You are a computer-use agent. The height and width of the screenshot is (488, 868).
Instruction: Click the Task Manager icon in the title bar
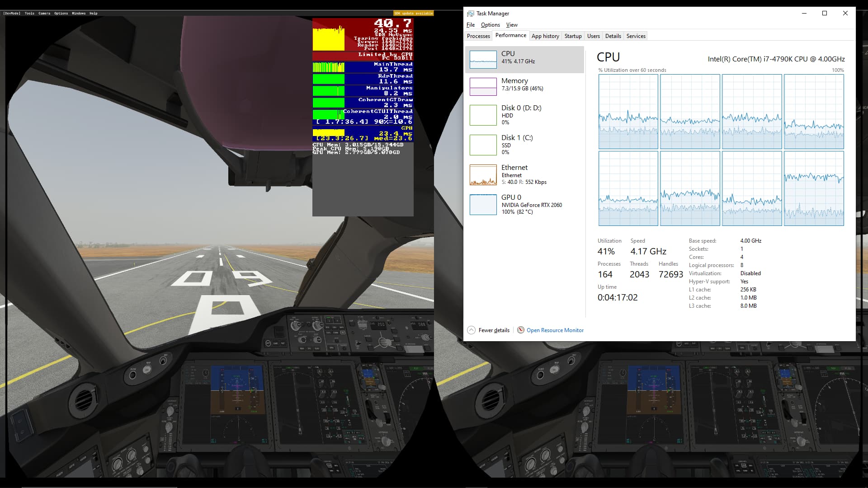coord(470,13)
